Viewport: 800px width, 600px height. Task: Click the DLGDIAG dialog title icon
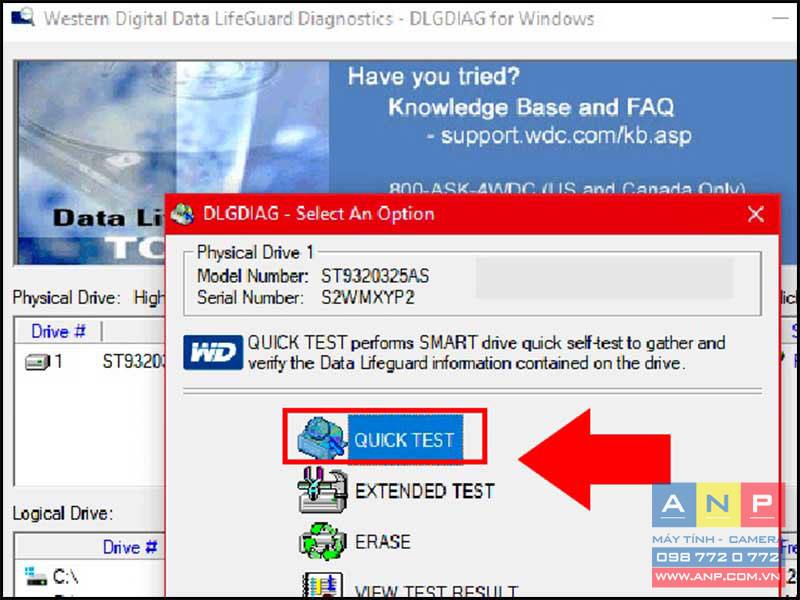pos(182,214)
